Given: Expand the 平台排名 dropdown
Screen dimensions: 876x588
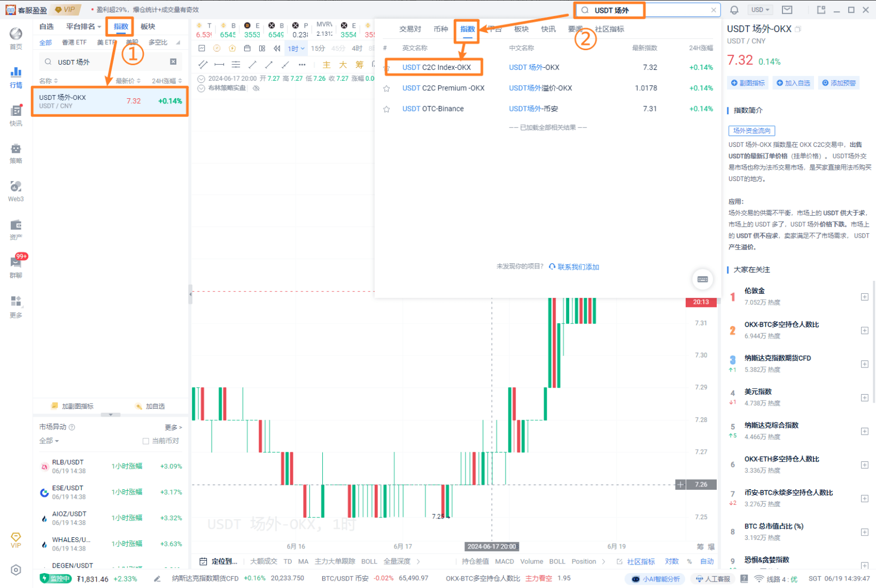Looking at the screenshot, I should [83, 27].
